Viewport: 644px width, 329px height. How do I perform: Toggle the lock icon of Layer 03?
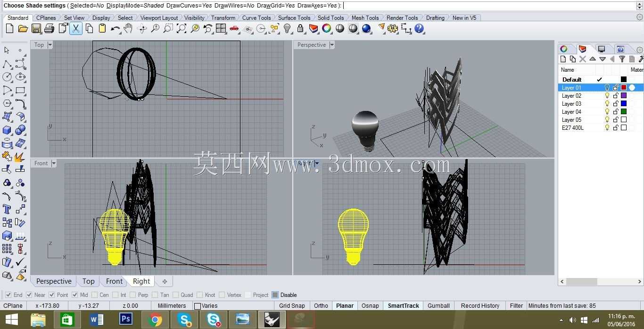pos(616,104)
